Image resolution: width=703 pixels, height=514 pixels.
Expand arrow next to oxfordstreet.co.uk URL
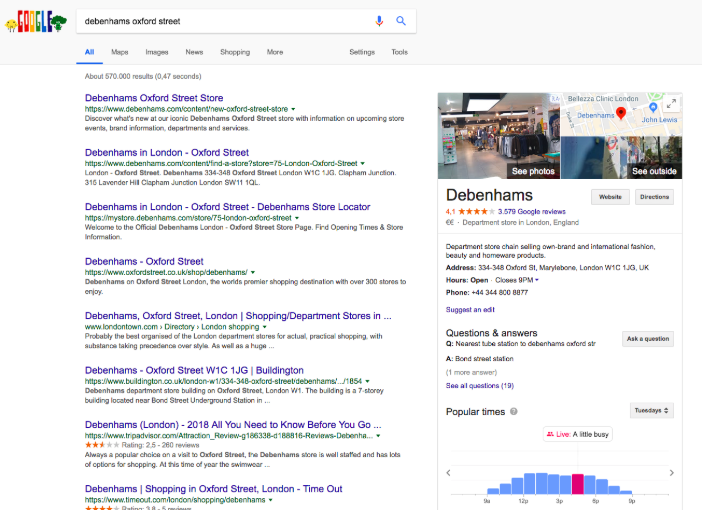click(x=253, y=272)
